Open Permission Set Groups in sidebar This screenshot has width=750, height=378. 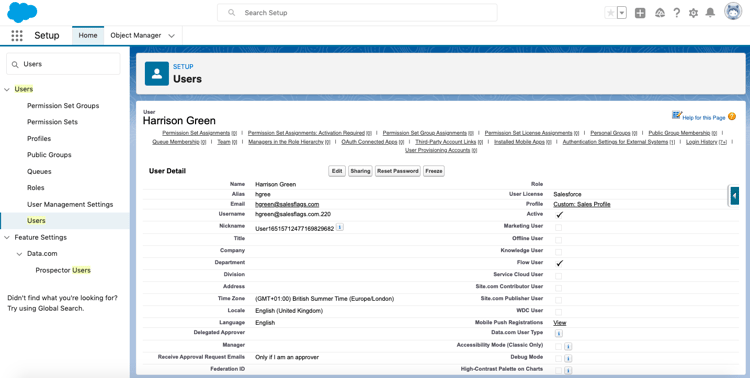point(63,106)
